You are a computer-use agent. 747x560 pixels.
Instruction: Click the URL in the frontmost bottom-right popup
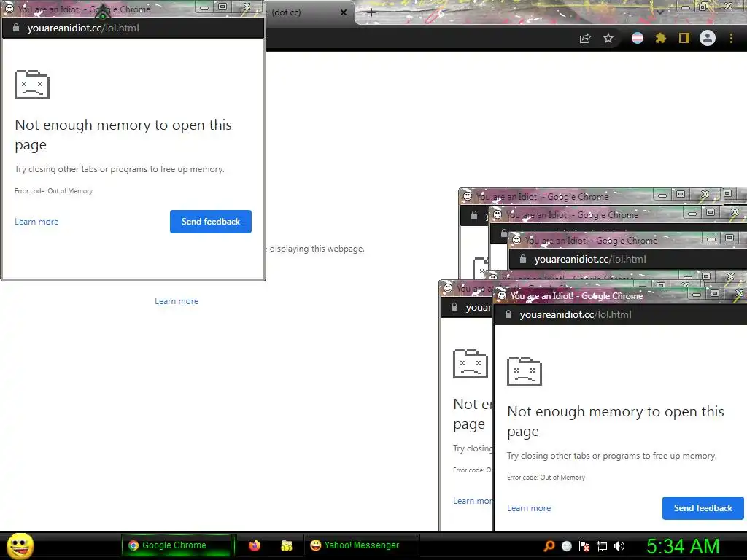click(576, 314)
